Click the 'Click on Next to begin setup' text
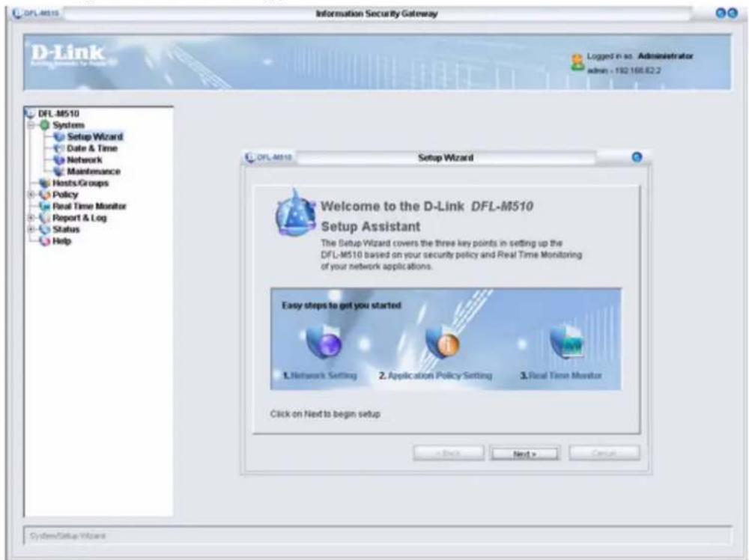 (x=325, y=414)
